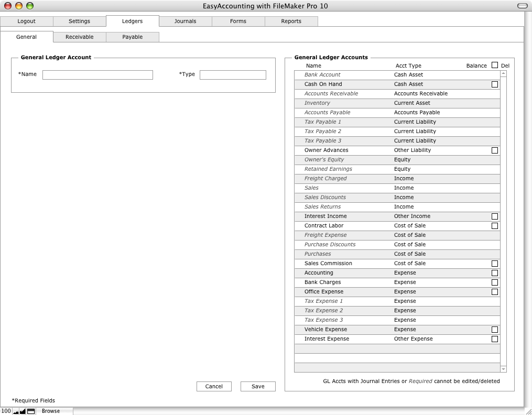Screen dimensions: 532x415
Task: Click the zoom out mountain icon
Action: (x=16, y=411)
